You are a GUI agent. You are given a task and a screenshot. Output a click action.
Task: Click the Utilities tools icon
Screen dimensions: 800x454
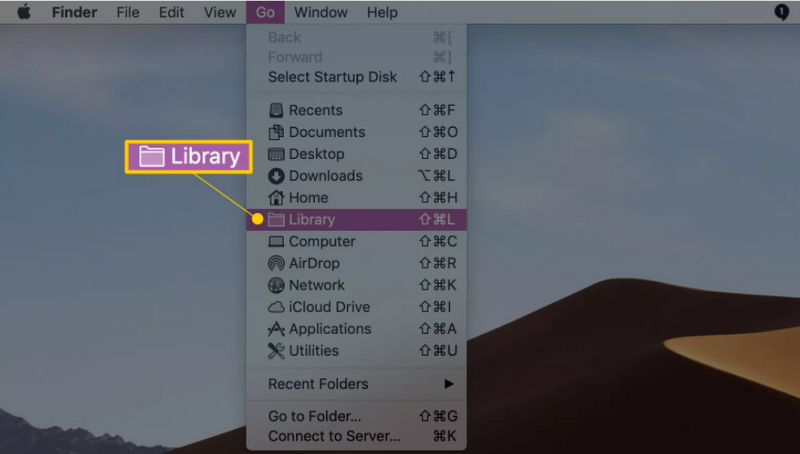pyautogui.click(x=276, y=351)
